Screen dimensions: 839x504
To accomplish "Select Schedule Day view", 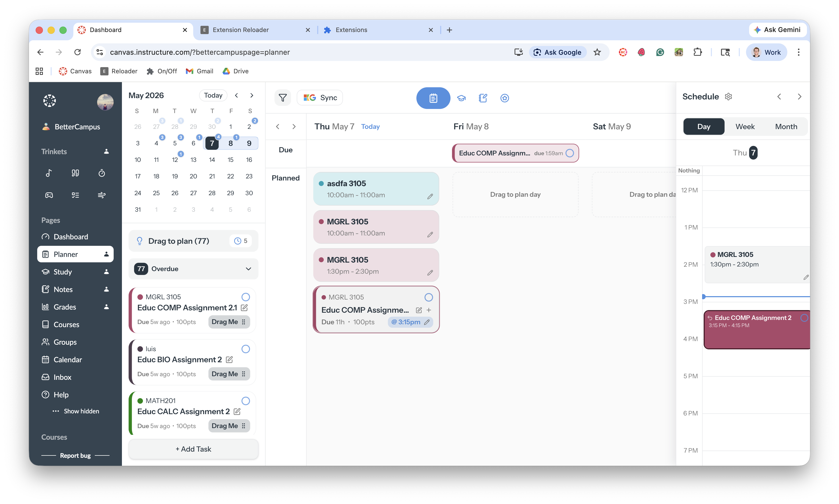I will coord(704,127).
